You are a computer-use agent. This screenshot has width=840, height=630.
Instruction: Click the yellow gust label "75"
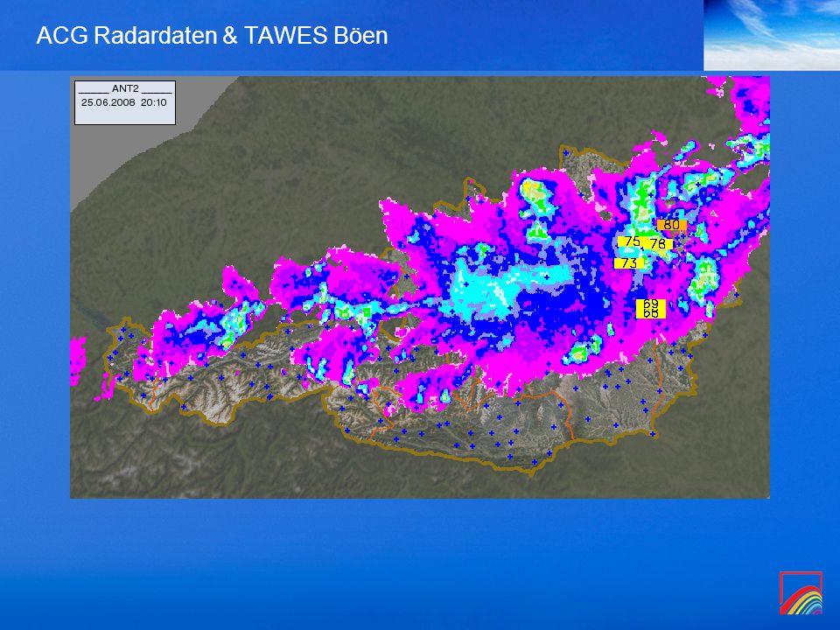coord(632,241)
